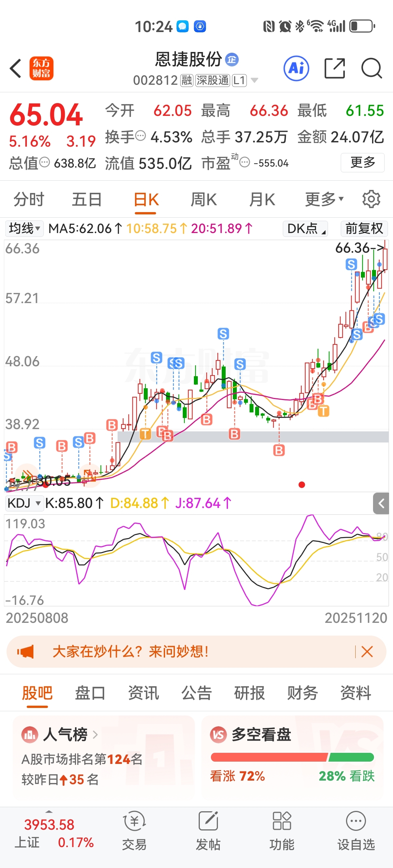The height and width of the screenshot is (868, 393).
Task: Tap the 人气榜 ranking icon
Action: (30, 734)
